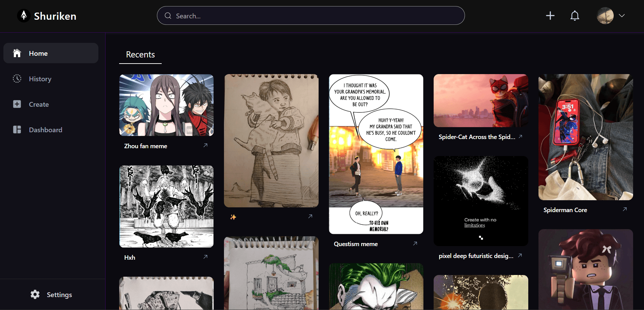Screen dimensions: 644x310
Task: Open the Spiderman Core photo
Action: point(586,137)
